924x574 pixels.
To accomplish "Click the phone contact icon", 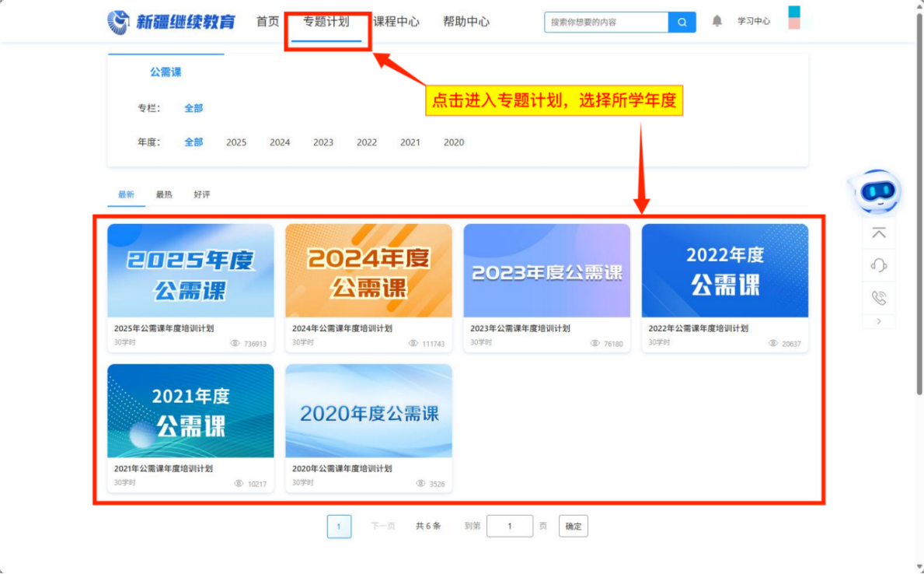I will click(878, 296).
